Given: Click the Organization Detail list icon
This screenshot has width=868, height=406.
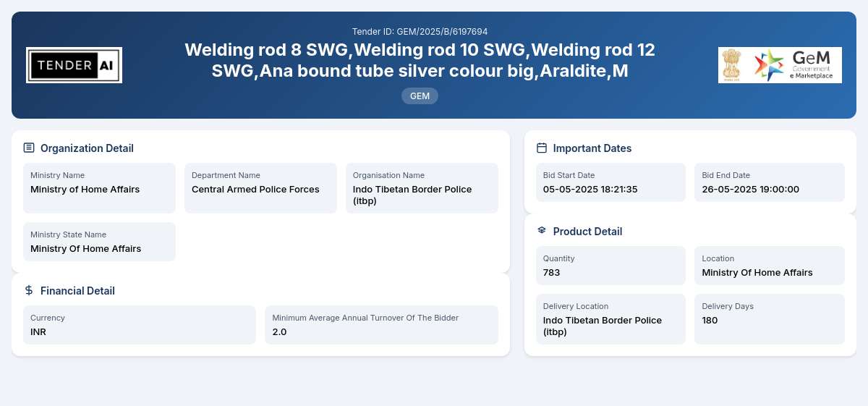Looking at the screenshot, I should point(29,148).
